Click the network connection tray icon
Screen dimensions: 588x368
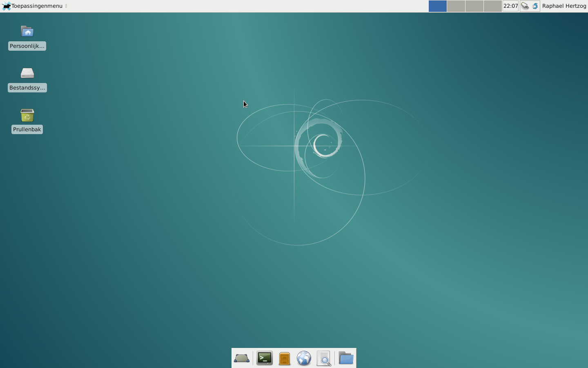(525, 6)
